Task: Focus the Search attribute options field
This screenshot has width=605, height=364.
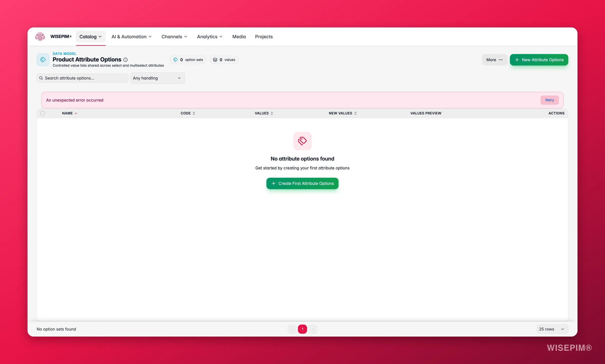Action: pyautogui.click(x=82, y=78)
